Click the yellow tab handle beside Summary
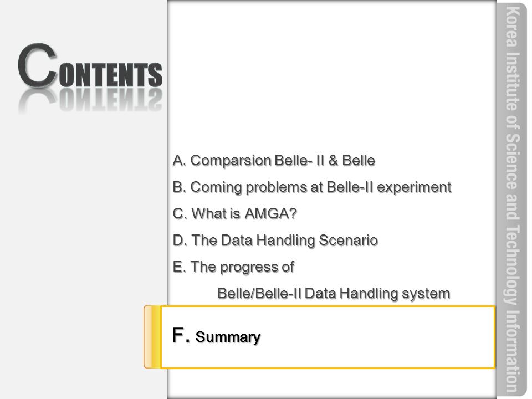Screen dimensions: 532x399 [x=152, y=337]
